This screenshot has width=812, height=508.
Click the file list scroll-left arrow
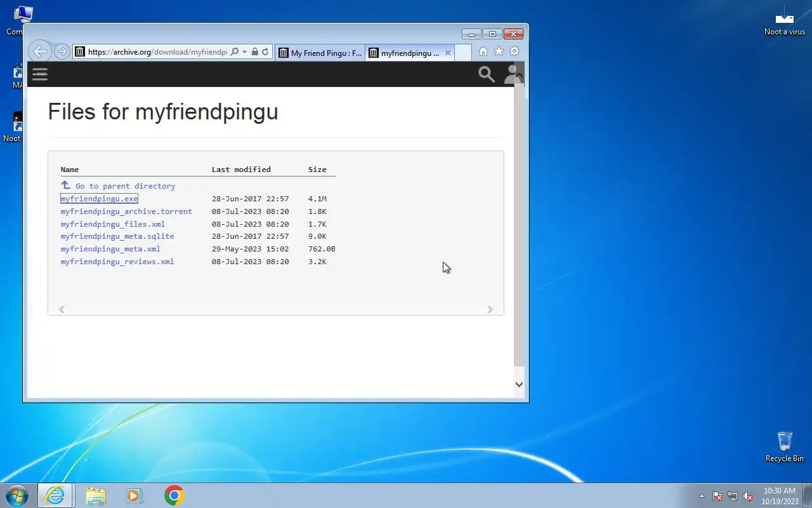point(62,309)
